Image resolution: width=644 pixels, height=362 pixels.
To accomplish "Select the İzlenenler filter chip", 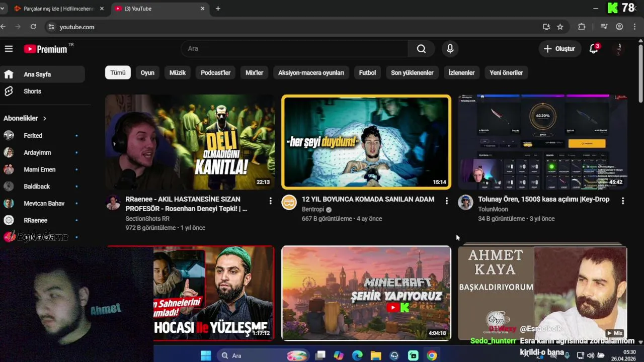I will pyautogui.click(x=461, y=73).
